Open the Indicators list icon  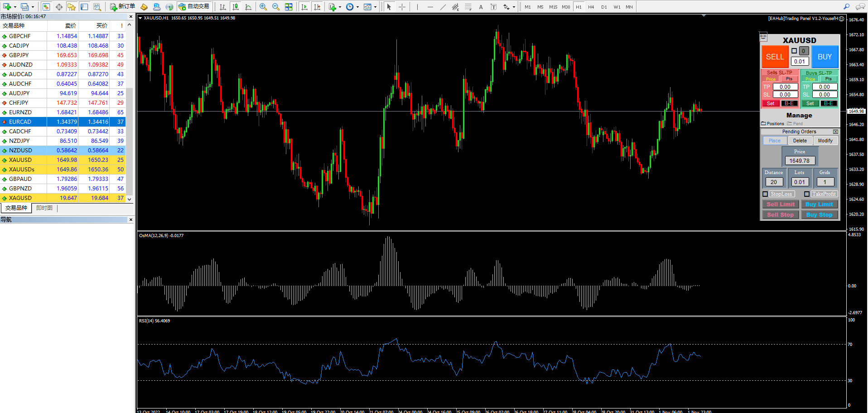point(333,7)
